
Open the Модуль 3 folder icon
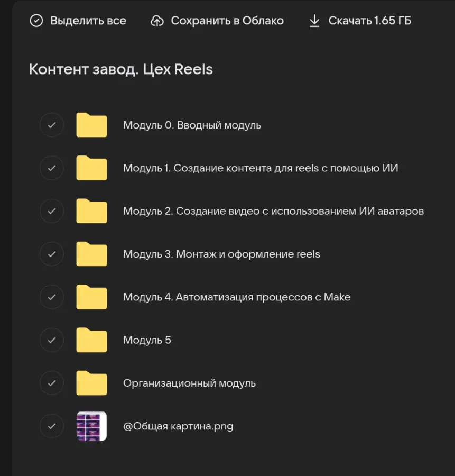[x=91, y=254]
